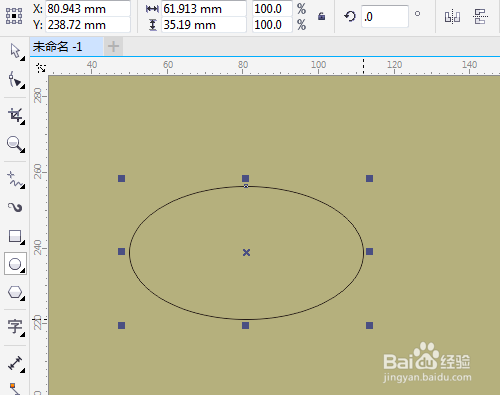Select the Ellipse tool
The image size is (500, 395).
(x=15, y=264)
